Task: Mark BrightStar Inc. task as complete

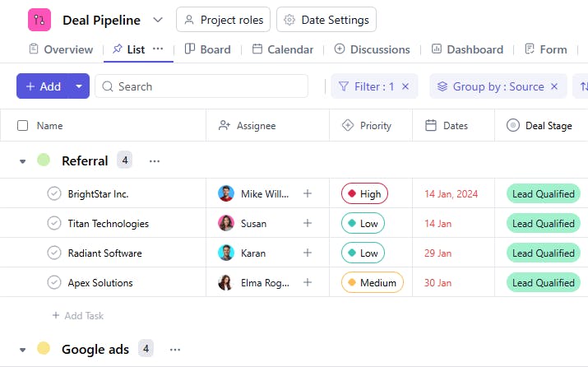Action: click(x=54, y=193)
